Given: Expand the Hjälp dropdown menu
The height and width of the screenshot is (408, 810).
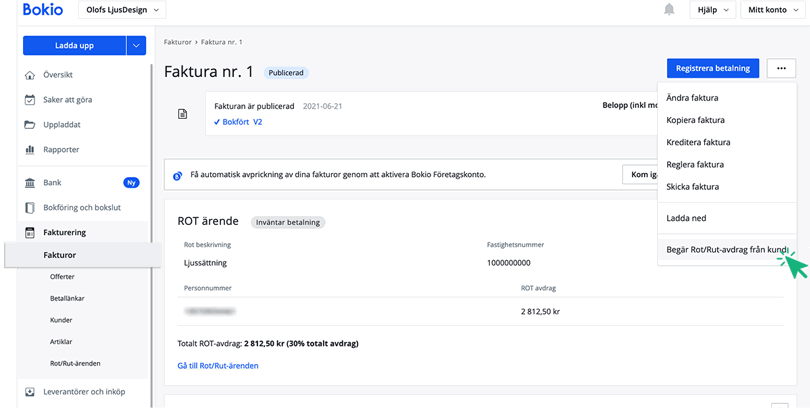Looking at the screenshot, I should coord(712,10).
